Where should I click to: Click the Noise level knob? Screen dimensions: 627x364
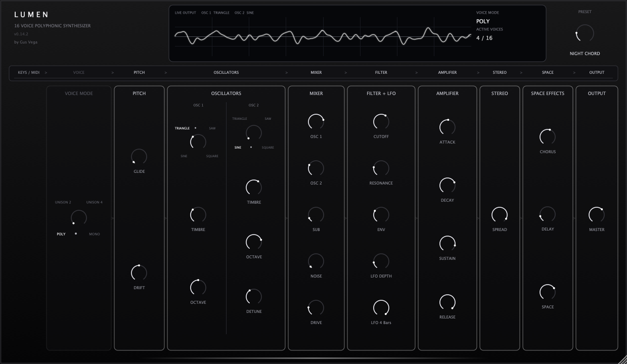coord(316,261)
